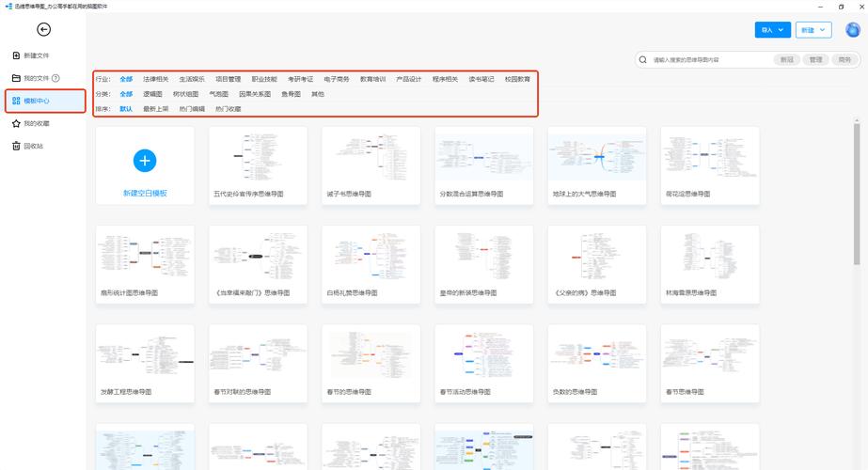Filter industry by 项目管理
Viewport: 868px width, 470px height.
[229, 79]
